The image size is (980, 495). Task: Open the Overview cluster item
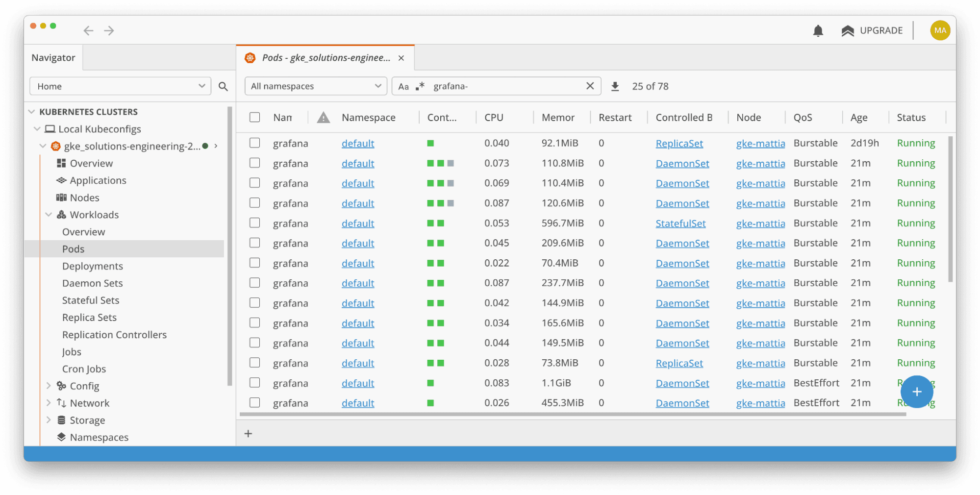point(91,163)
